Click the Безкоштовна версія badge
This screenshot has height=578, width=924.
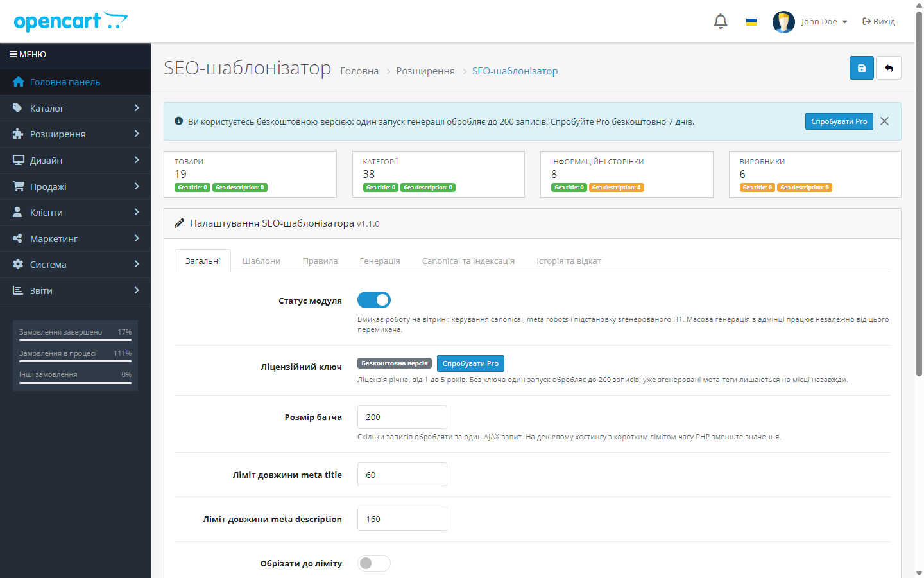click(x=395, y=363)
